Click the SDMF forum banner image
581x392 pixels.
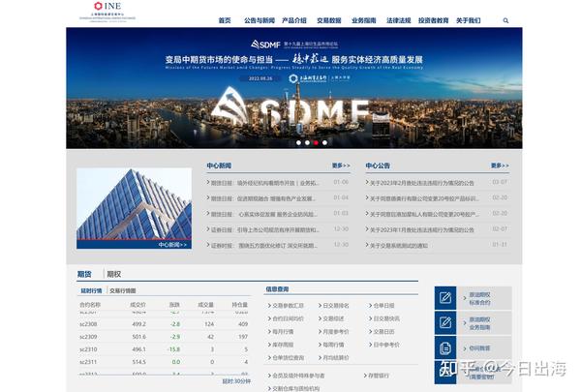[294, 88]
